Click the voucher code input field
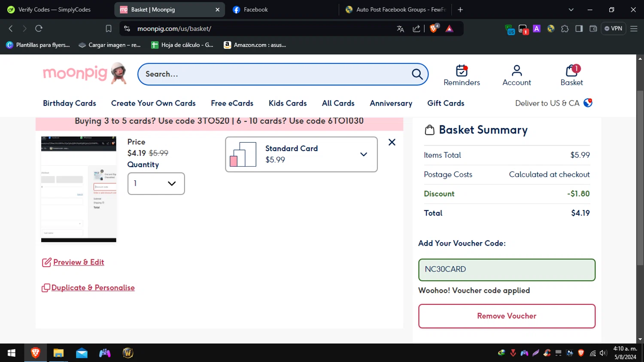This screenshot has height=362, width=644. click(x=507, y=270)
